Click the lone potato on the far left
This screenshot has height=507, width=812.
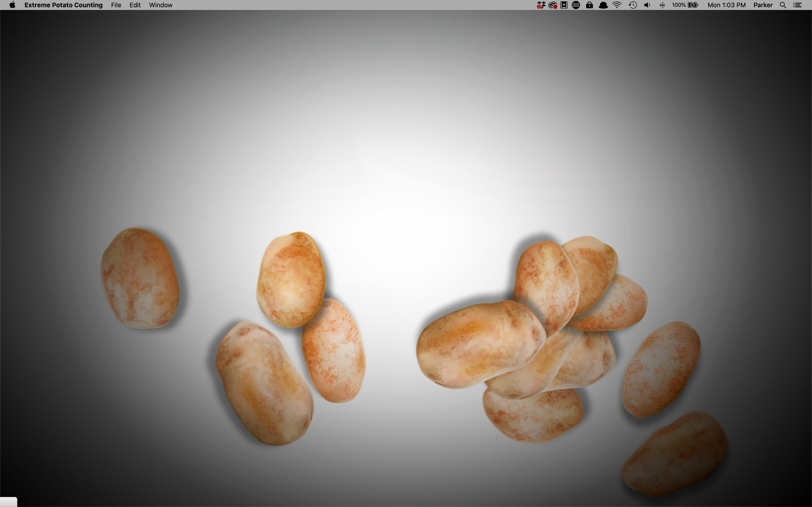click(x=140, y=278)
